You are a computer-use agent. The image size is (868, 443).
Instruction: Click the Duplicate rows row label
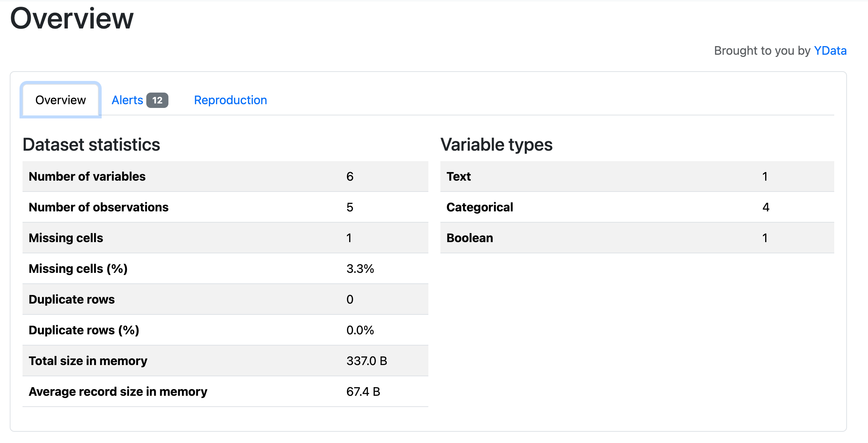72,299
